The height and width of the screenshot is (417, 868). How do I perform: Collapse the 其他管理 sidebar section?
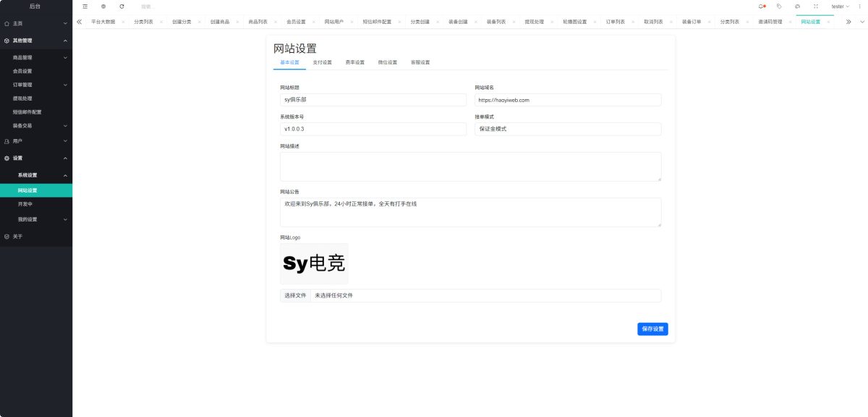[36, 41]
